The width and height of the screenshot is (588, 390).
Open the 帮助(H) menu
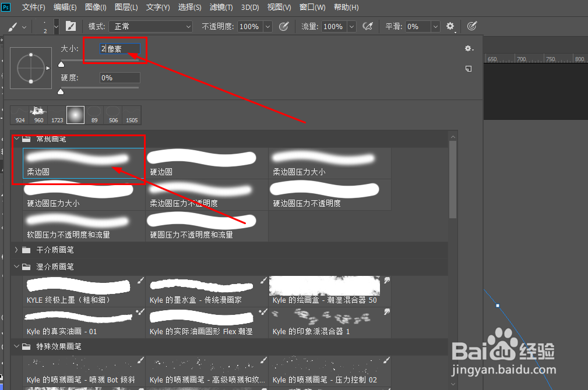point(346,7)
